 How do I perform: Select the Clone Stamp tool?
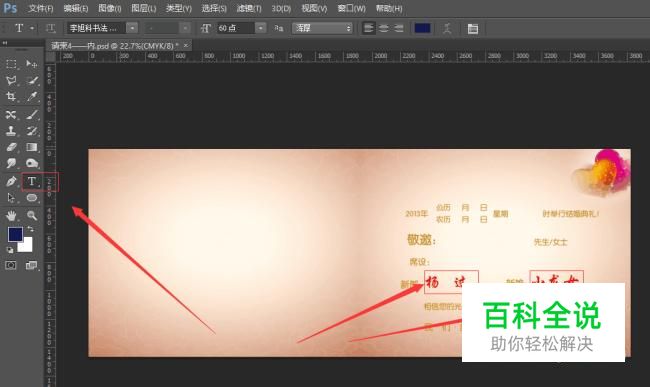pos(11,131)
